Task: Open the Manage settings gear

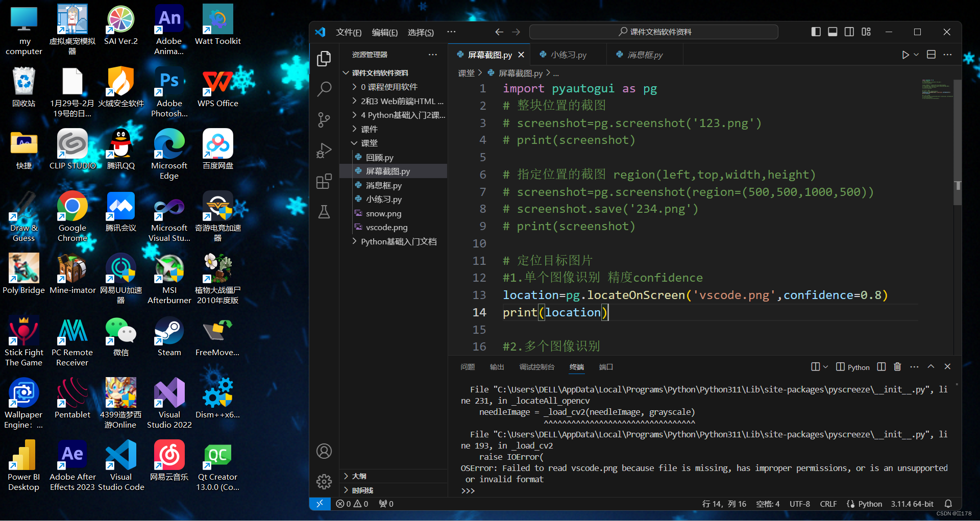Action: [324, 481]
